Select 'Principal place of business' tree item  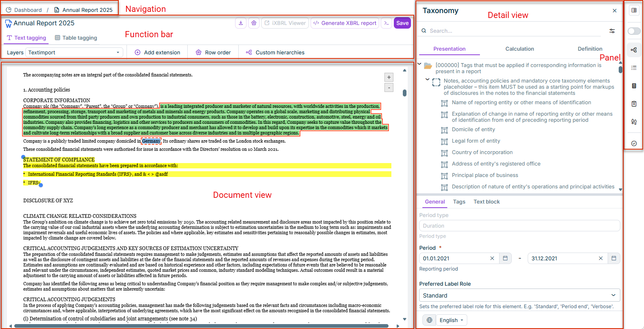click(485, 175)
